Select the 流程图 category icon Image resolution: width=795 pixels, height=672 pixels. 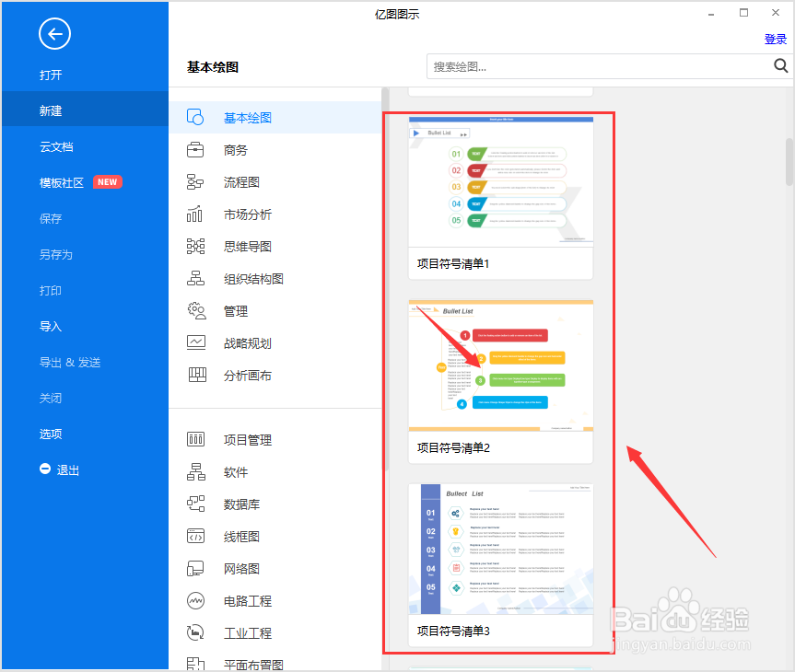point(195,181)
